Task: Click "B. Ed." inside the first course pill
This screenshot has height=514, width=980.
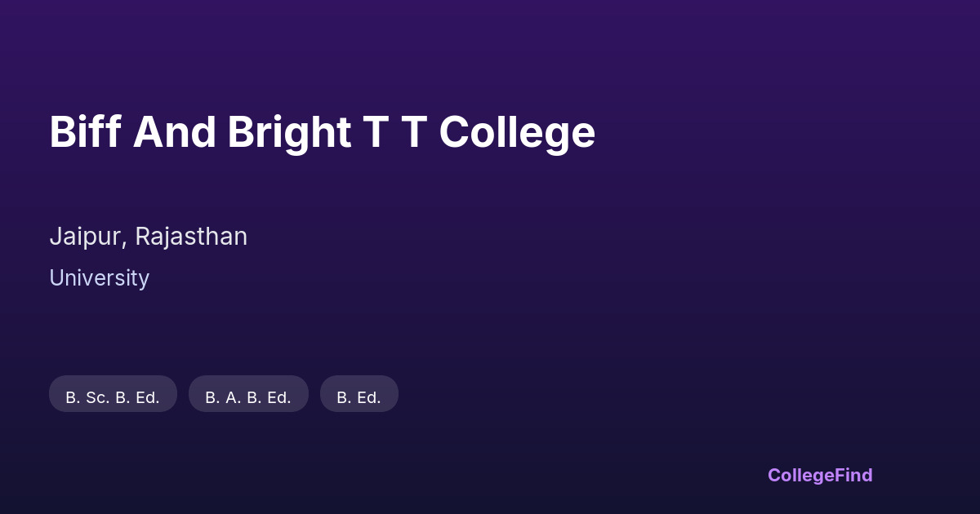Action: [137, 397]
